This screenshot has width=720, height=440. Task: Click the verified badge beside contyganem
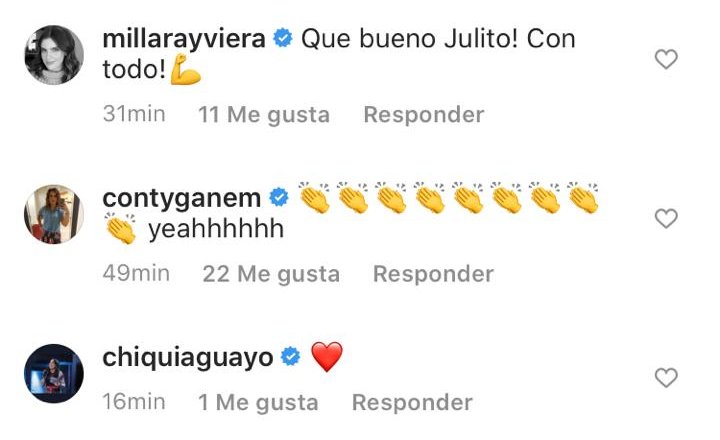(279, 197)
